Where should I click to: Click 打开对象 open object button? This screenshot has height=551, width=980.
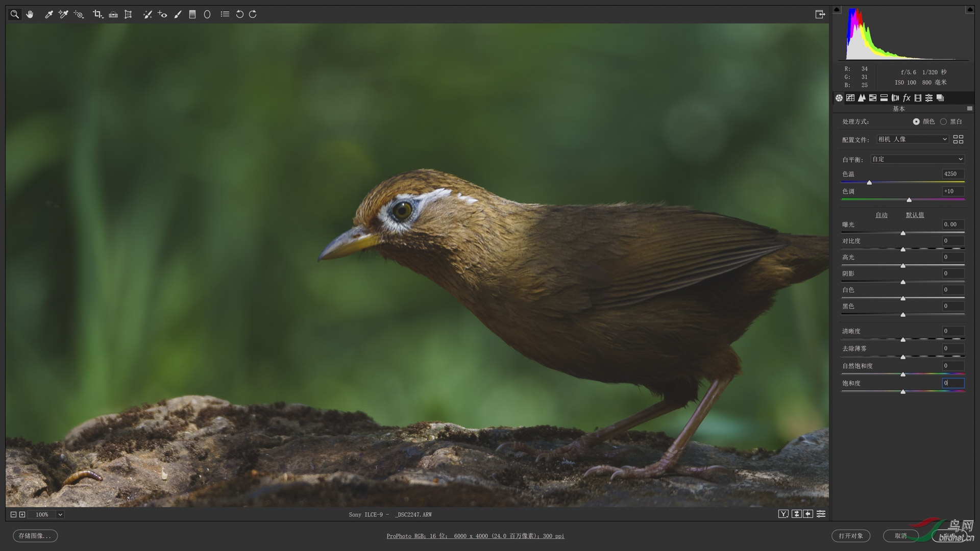pyautogui.click(x=851, y=536)
